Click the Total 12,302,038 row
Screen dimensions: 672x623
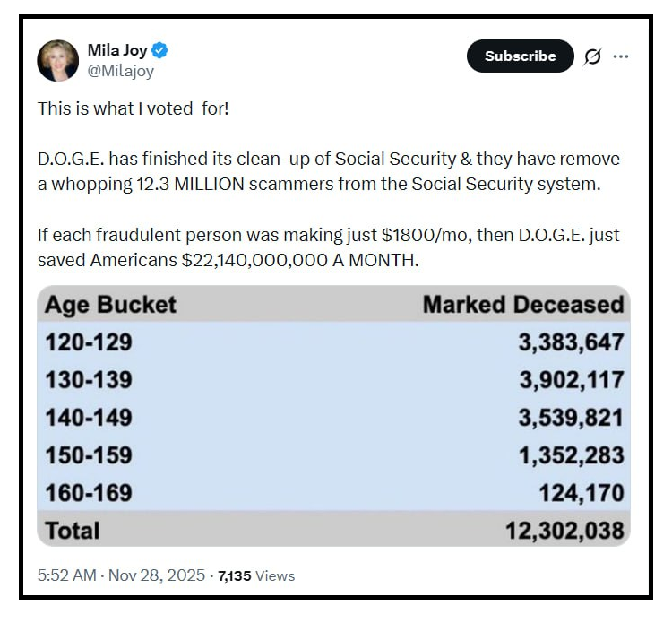click(x=333, y=530)
